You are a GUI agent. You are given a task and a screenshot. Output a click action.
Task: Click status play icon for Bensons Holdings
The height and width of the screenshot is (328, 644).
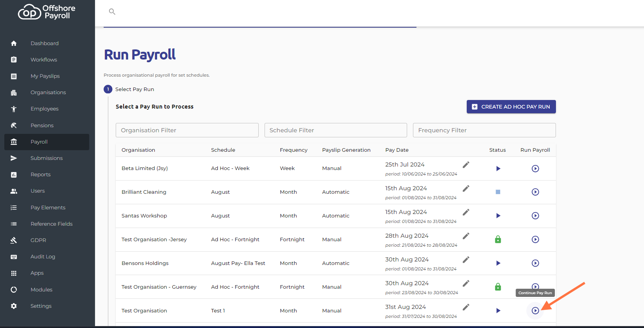tap(498, 263)
